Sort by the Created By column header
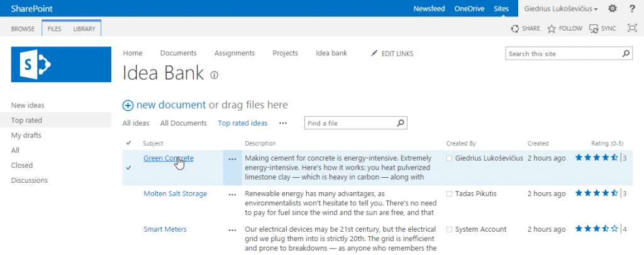Viewport: 644px width, 255px height. 461,143
